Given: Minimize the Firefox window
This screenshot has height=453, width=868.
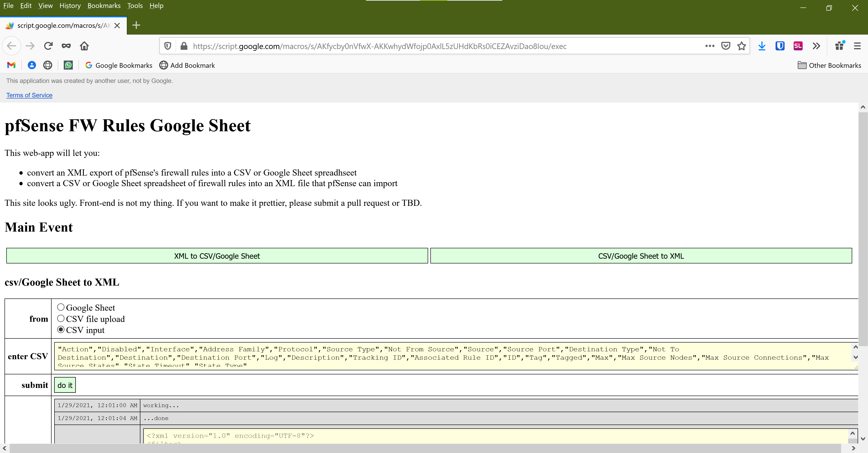Looking at the screenshot, I should coord(803,8).
